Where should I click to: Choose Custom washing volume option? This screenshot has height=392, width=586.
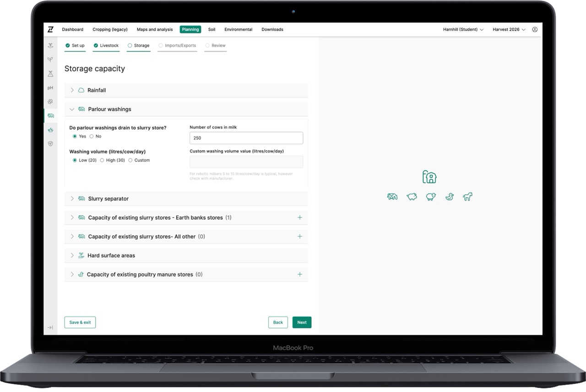pos(130,160)
